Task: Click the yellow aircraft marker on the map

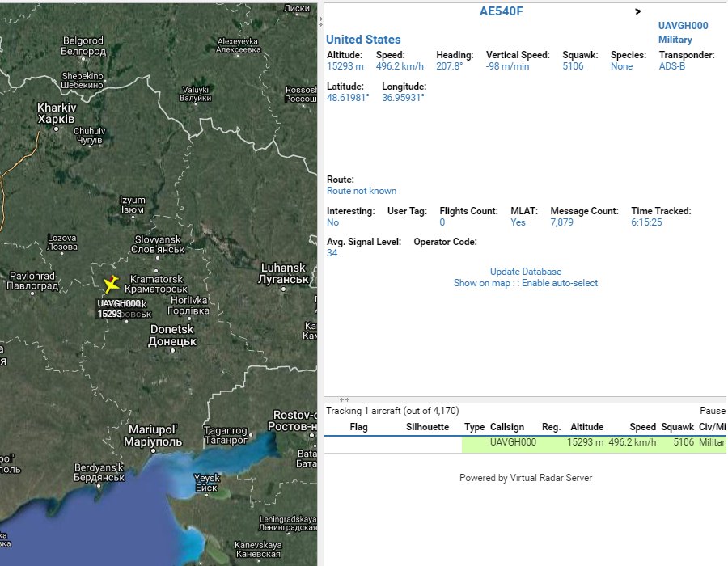Action: (x=112, y=285)
